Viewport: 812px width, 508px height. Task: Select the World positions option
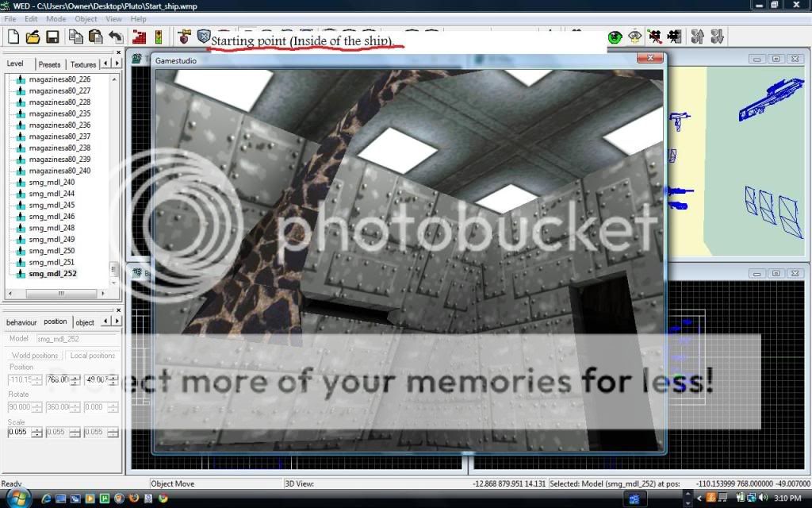[35, 356]
